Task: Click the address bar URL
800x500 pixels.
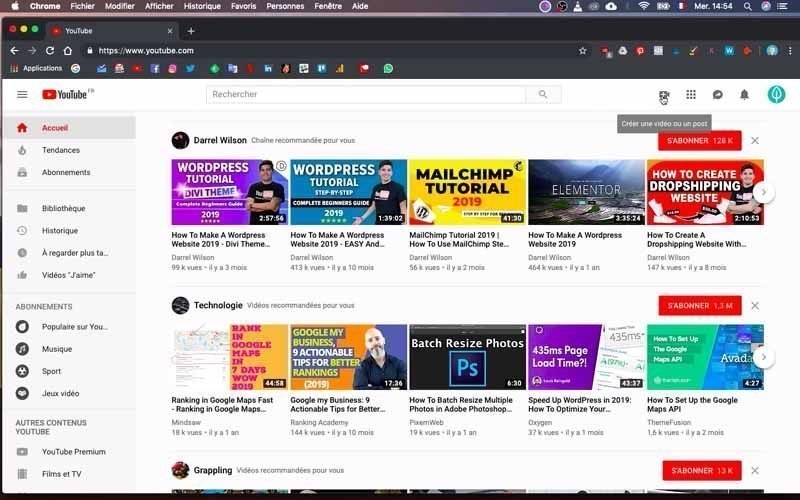Action: (x=146, y=51)
